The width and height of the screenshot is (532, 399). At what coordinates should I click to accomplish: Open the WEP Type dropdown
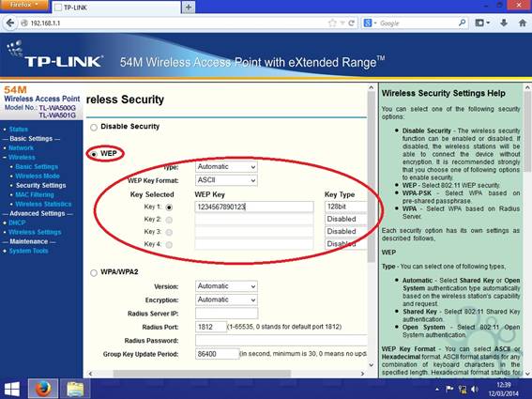point(226,167)
